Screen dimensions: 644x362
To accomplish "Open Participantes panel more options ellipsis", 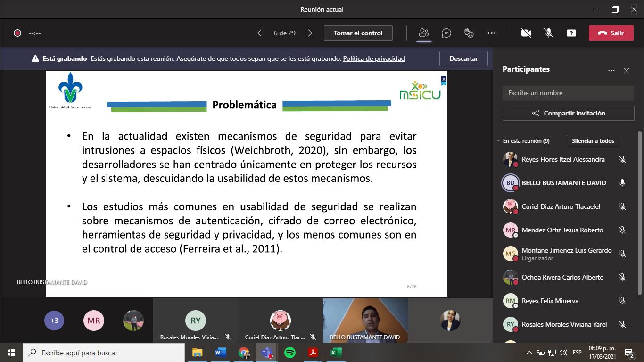I will [611, 71].
